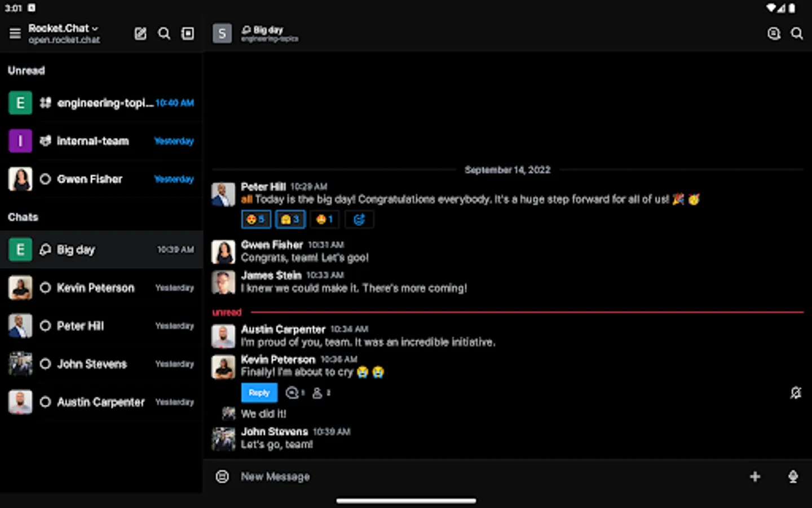Viewport: 812px width, 508px height.
Task: Reply to Kevin Peterson's message
Action: [x=259, y=393]
